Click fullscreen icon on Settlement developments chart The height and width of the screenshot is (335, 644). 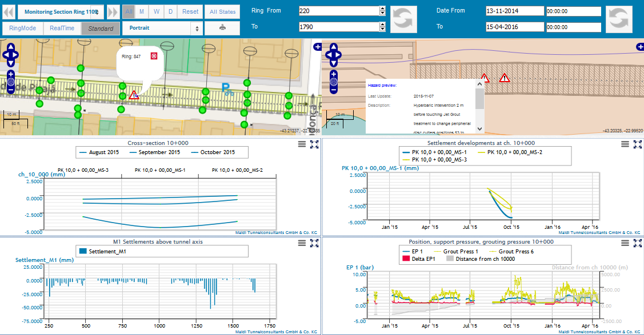[637, 144]
